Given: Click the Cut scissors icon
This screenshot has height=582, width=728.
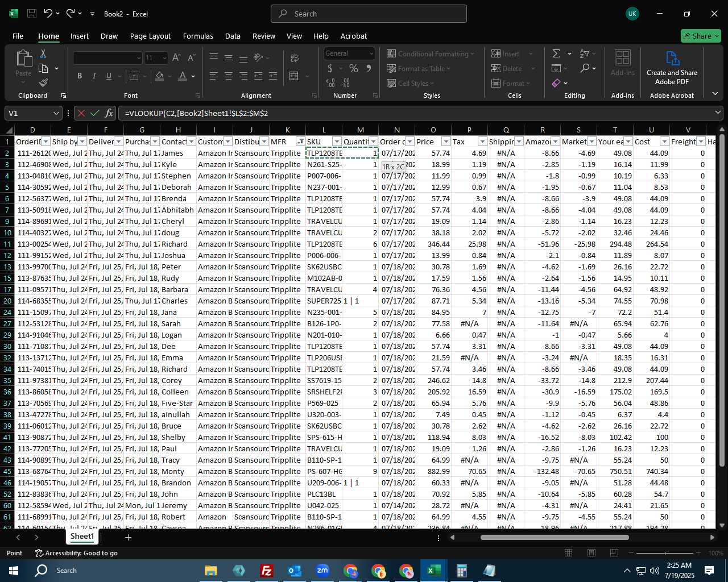Looking at the screenshot, I should click(x=43, y=54).
